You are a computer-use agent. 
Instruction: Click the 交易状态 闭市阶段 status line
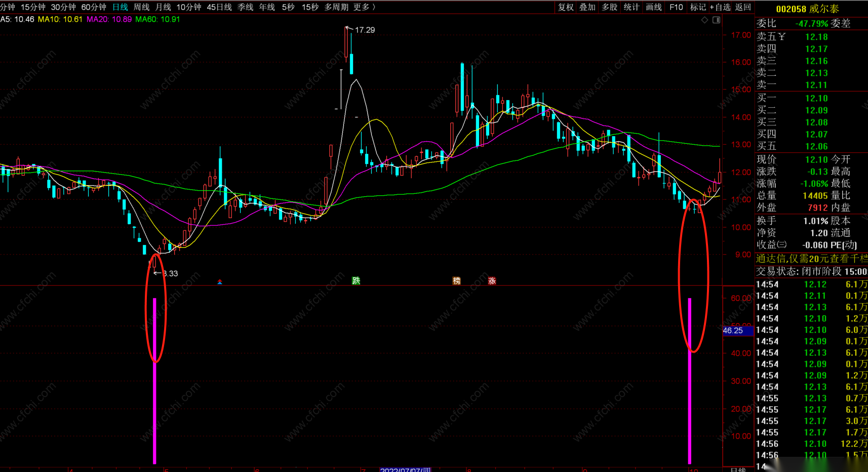[812, 272]
